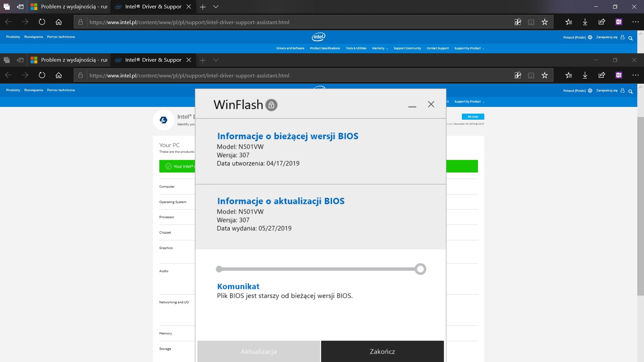Open the OneNote web clipper icon
644x362 pixels.
point(619,22)
